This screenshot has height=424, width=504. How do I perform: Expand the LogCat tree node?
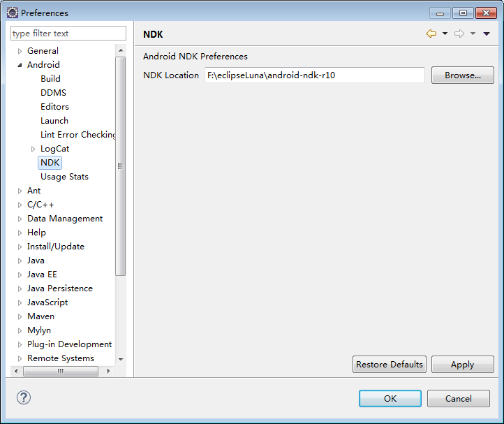point(33,149)
